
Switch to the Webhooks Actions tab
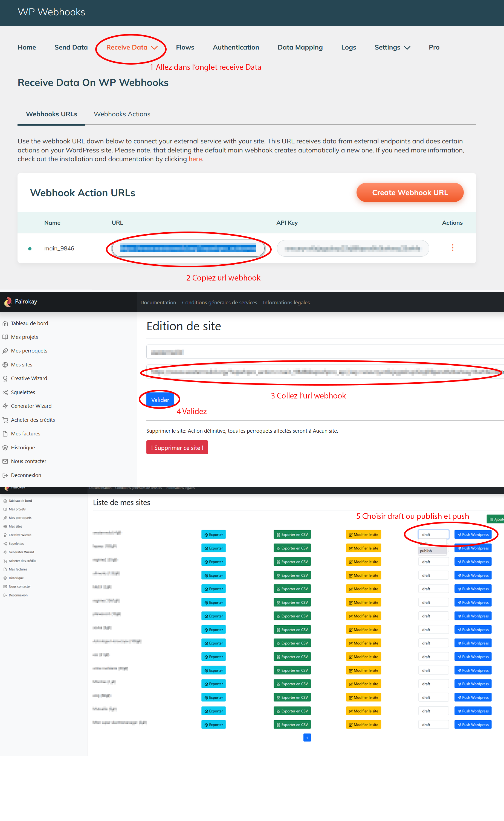coord(122,114)
